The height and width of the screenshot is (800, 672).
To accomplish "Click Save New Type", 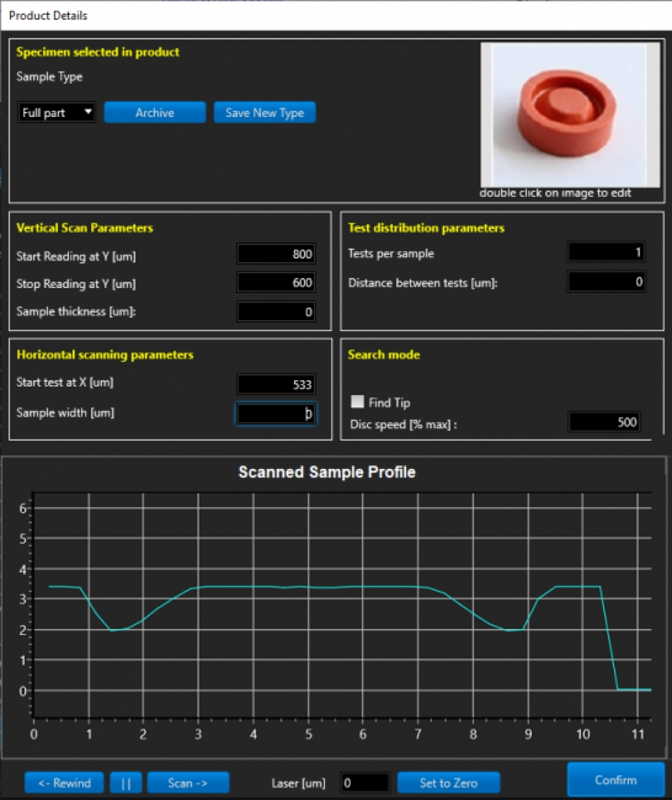I will tap(265, 112).
